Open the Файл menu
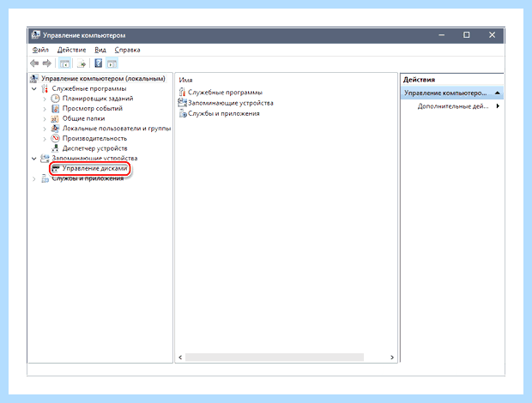 [x=40, y=50]
